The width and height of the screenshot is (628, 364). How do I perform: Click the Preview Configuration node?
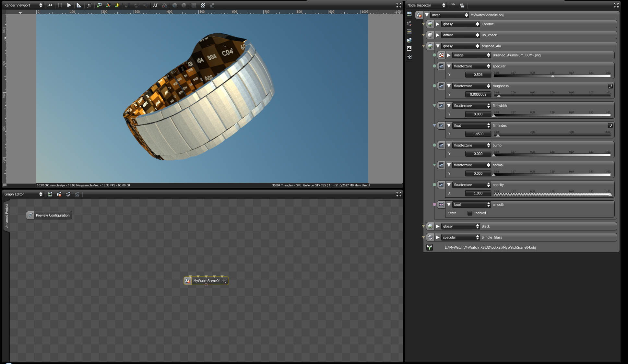[x=49, y=215]
